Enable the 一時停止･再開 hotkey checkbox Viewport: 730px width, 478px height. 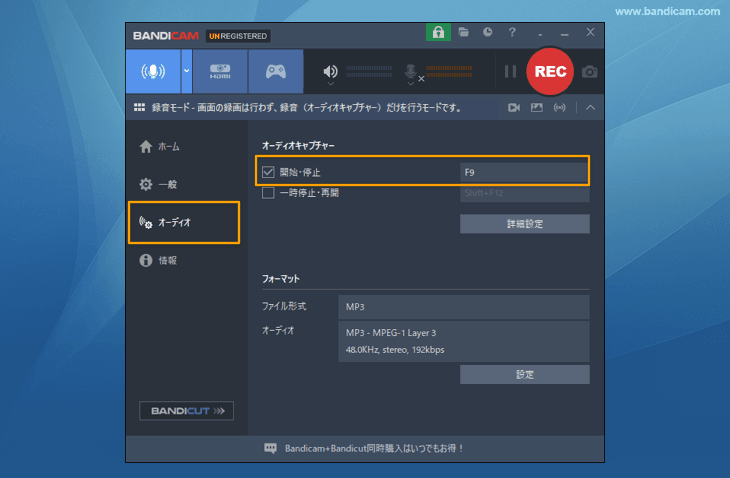coord(268,193)
